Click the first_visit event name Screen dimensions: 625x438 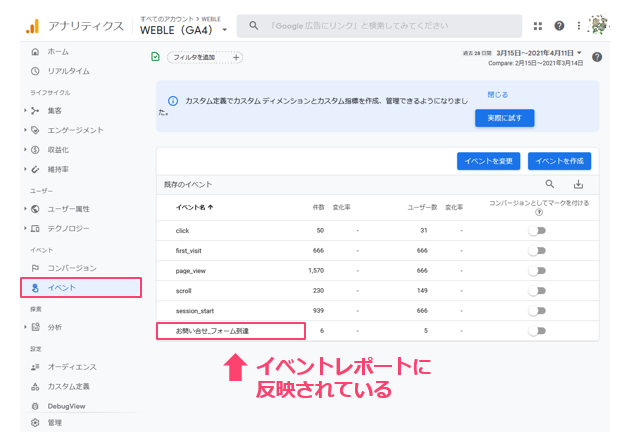click(189, 251)
